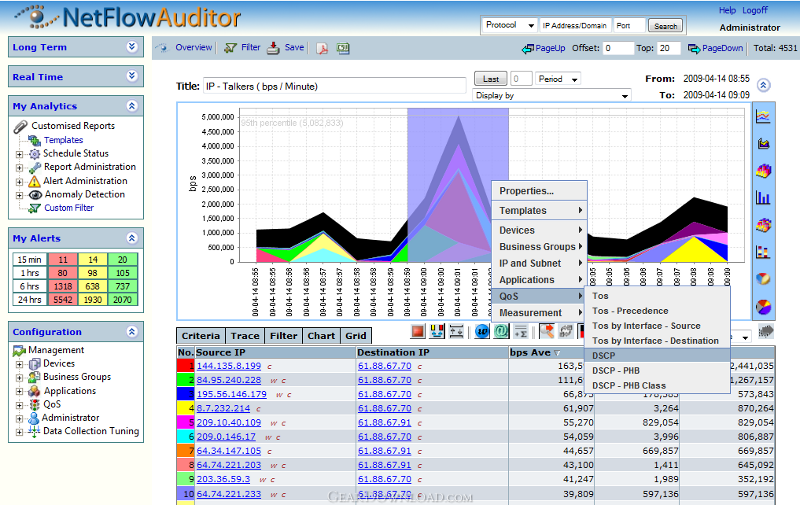Select the stacked bar chart icon

[x=763, y=252]
